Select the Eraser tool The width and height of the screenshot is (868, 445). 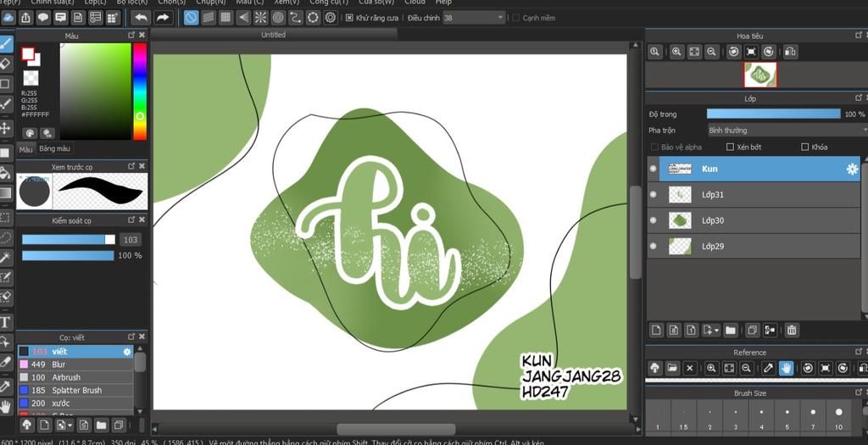(6, 64)
